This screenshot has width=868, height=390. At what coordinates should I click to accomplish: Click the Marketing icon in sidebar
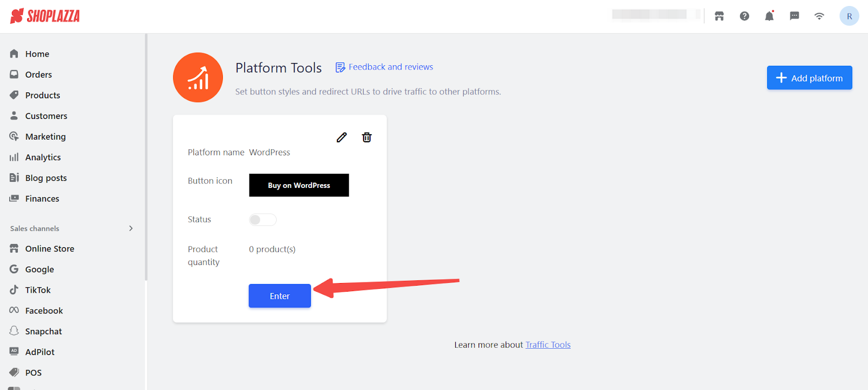pos(14,136)
